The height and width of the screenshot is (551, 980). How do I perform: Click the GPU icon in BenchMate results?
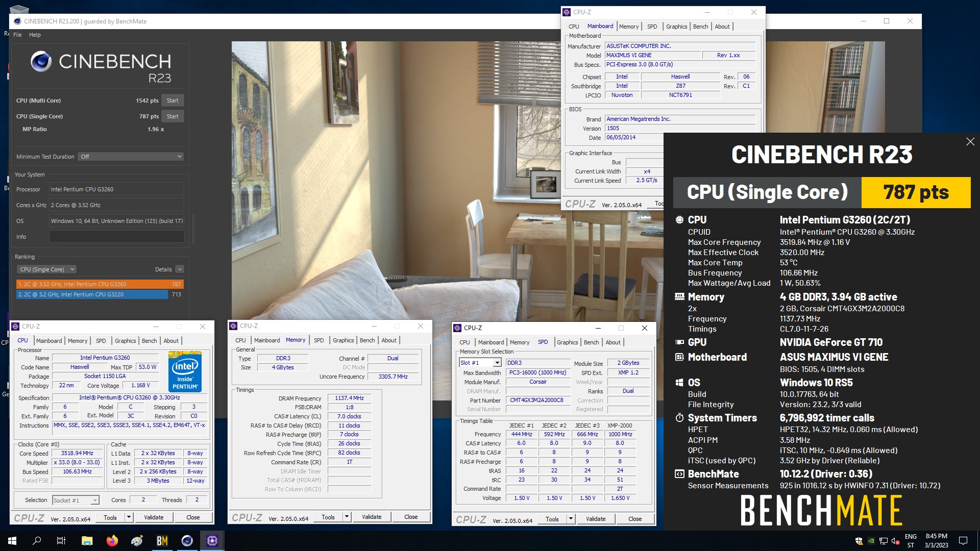pos(679,342)
